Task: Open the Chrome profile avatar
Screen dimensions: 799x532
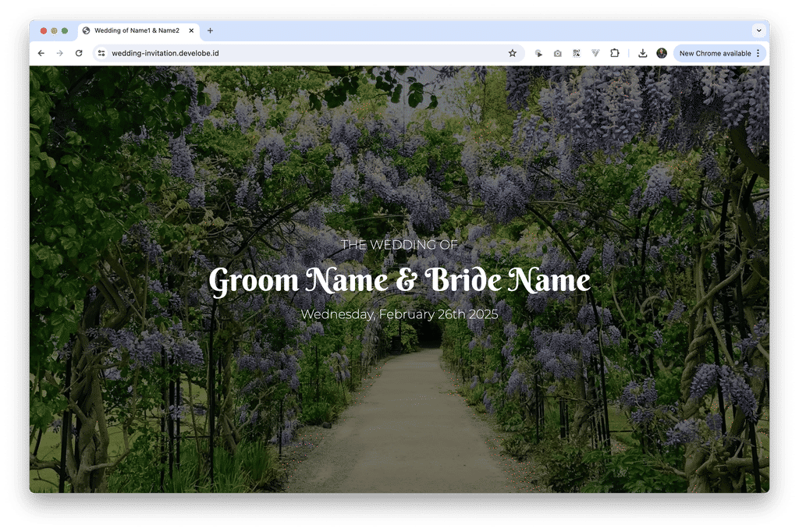Action: click(662, 53)
